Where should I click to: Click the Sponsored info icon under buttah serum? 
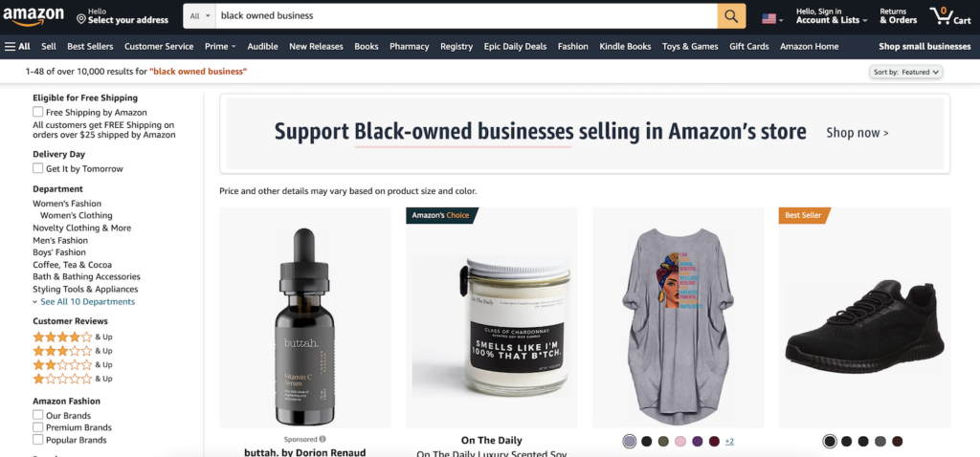(x=323, y=439)
